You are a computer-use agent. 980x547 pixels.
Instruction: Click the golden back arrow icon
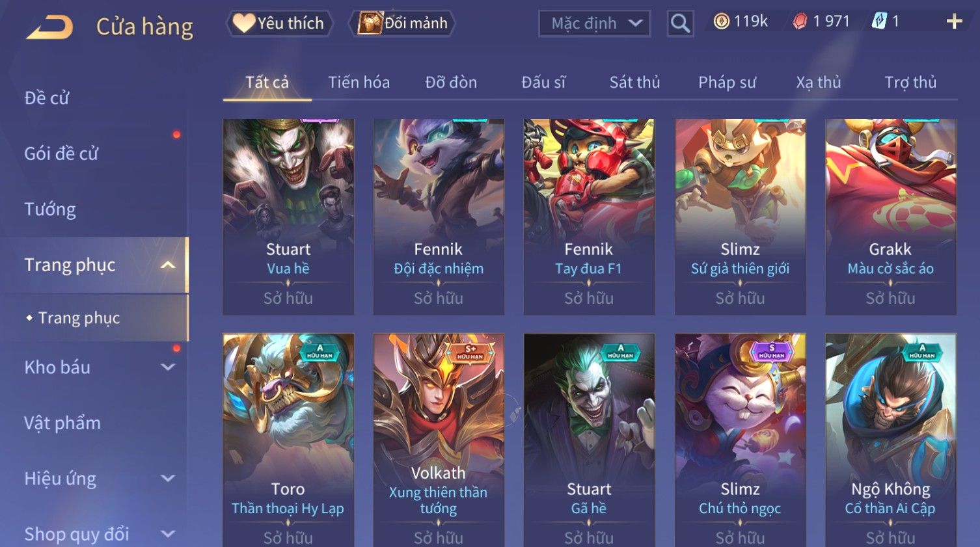coord(49,27)
